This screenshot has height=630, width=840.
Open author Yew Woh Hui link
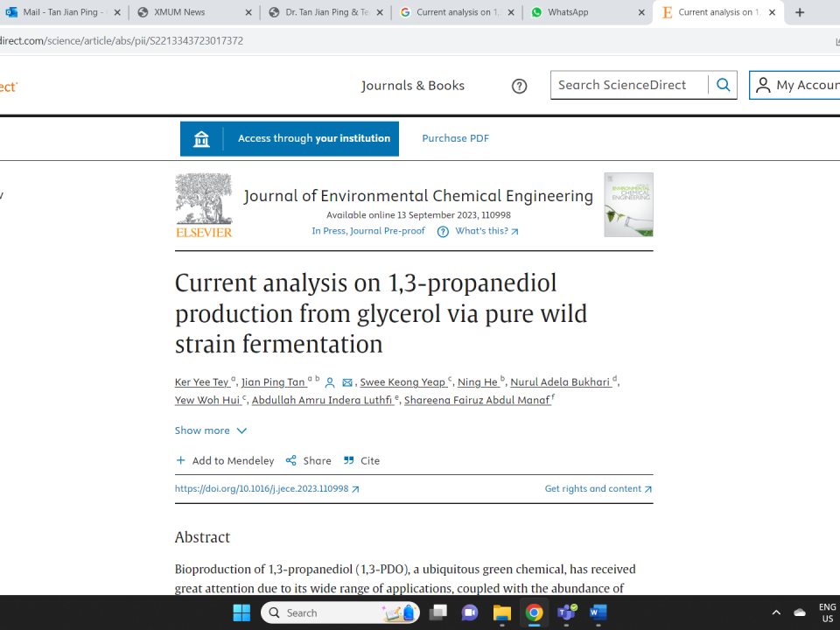tap(207, 400)
